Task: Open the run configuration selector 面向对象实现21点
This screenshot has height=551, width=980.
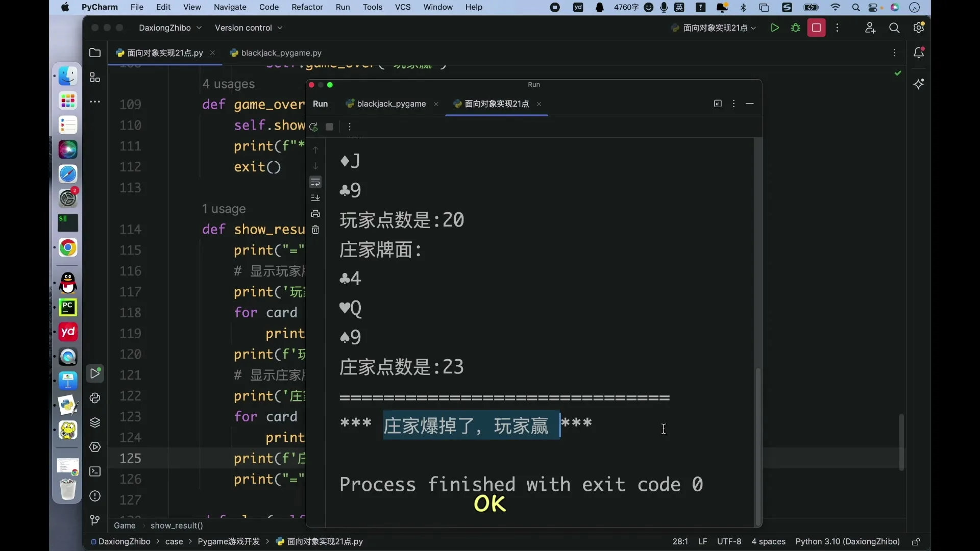Action: 714,28
